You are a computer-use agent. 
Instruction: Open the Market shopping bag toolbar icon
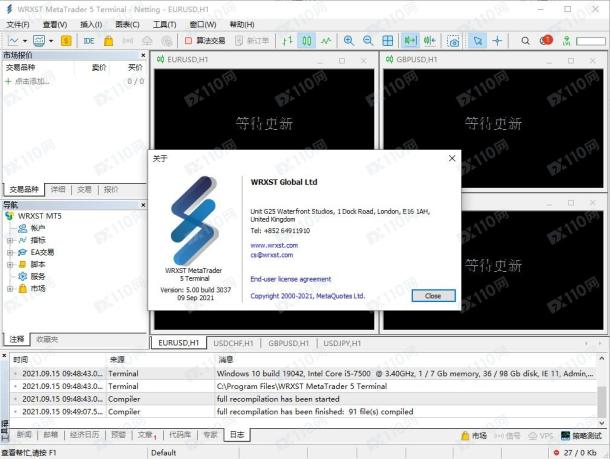pyautogui.click(x=109, y=40)
